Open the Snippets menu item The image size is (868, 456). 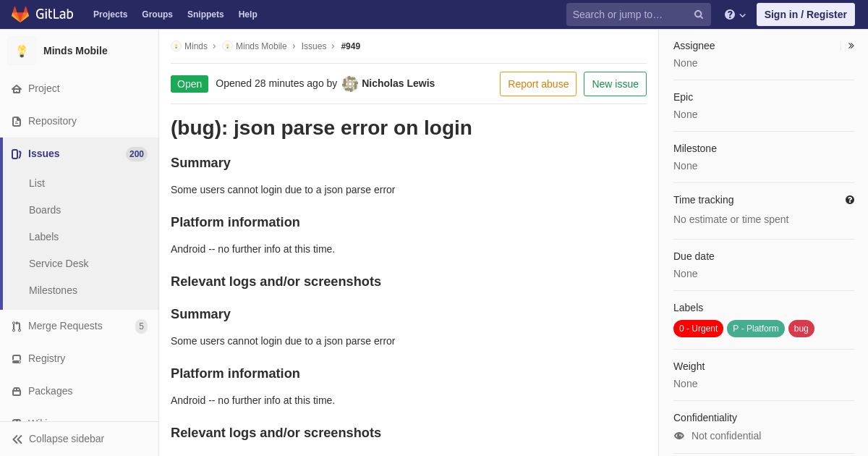(205, 14)
